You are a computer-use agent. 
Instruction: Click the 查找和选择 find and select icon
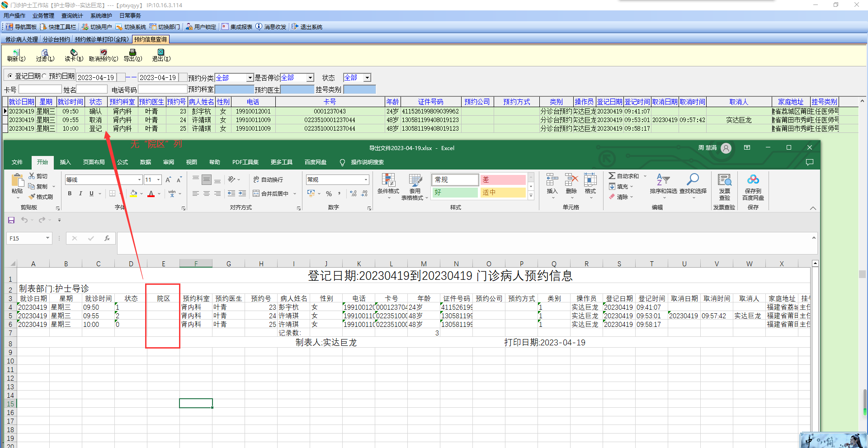[x=693, y=179]
